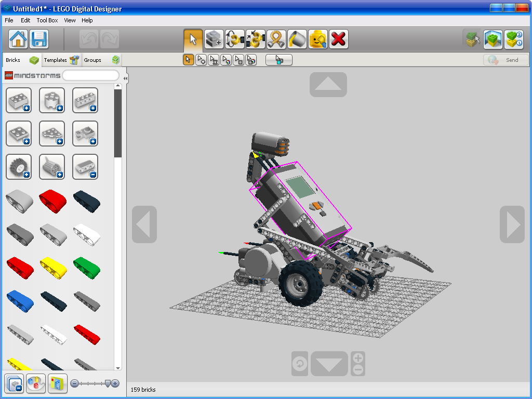Switch to the Bricks tab
The height and width of the screenshot is (399, 532).
click(22, 60)
